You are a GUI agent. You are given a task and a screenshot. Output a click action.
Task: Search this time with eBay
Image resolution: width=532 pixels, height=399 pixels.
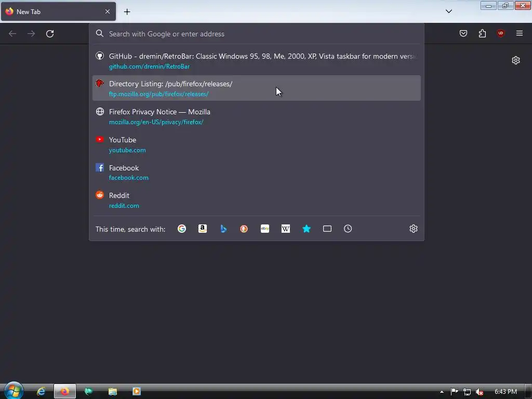tap(265, 229)
